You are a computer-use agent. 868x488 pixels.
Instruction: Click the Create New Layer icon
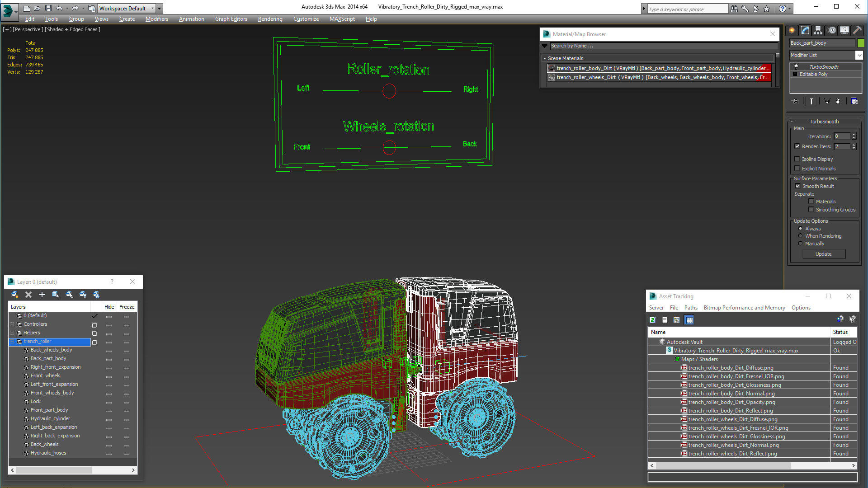[15, 295]
